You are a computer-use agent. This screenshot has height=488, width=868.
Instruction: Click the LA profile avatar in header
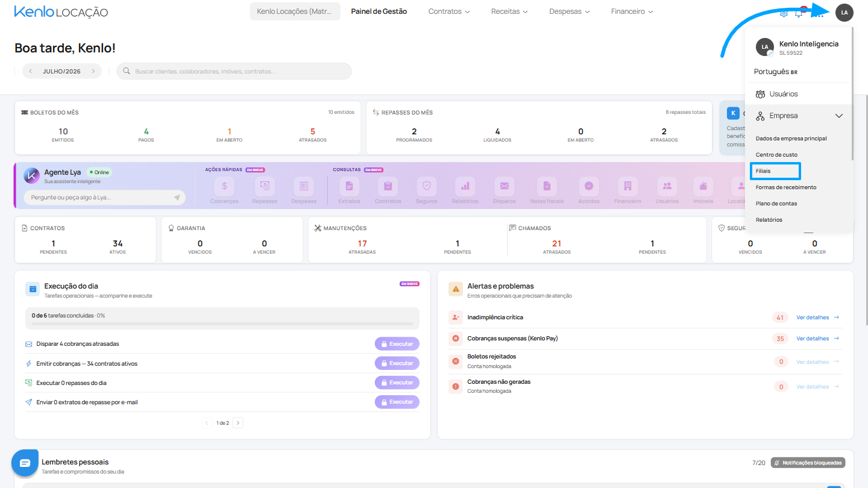[844, 12]
